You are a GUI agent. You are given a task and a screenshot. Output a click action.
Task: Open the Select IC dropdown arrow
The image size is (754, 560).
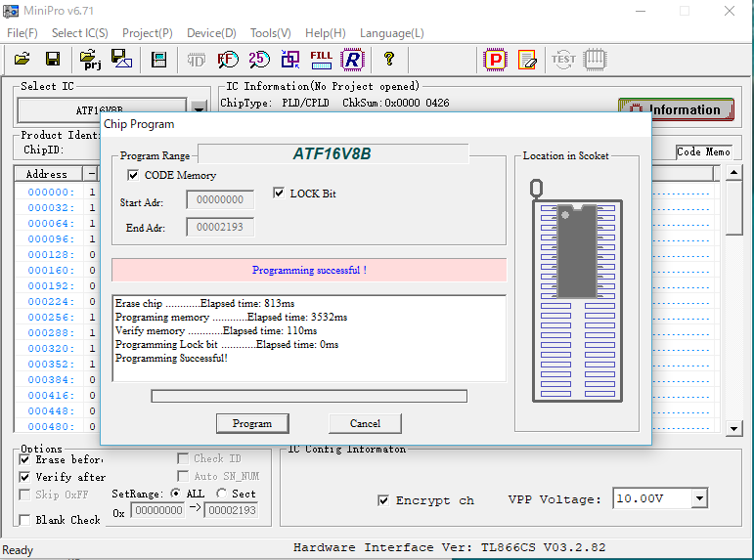pos(199,108)
